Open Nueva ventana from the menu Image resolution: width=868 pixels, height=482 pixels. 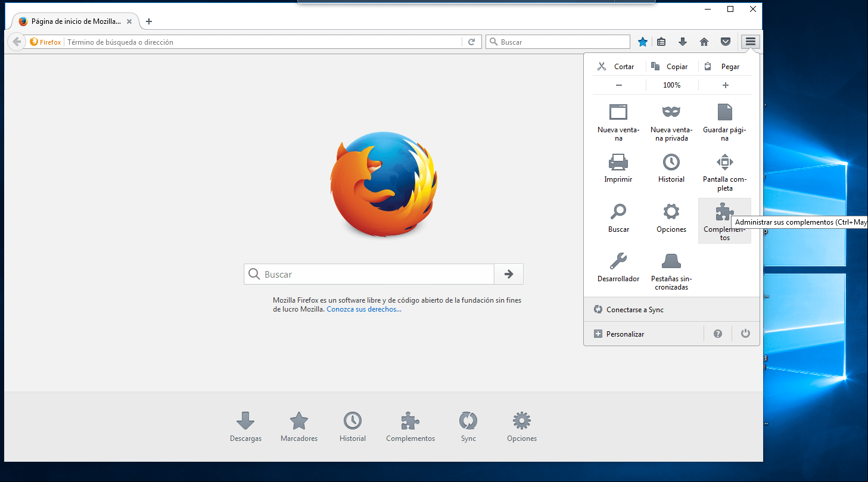tap(618, 122)
